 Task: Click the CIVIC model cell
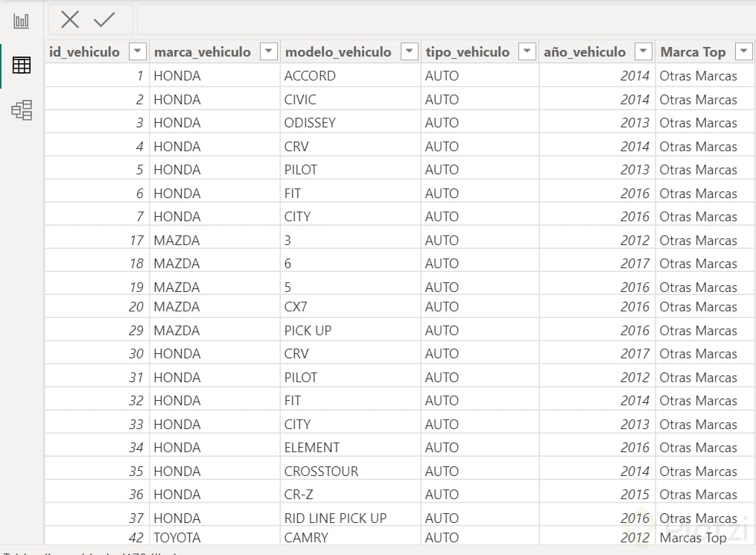351,99
